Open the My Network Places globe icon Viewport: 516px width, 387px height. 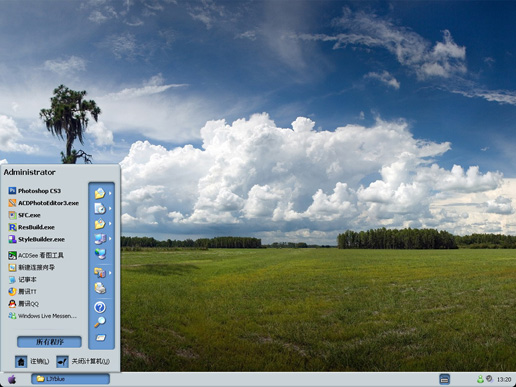(x=100, y=254)
